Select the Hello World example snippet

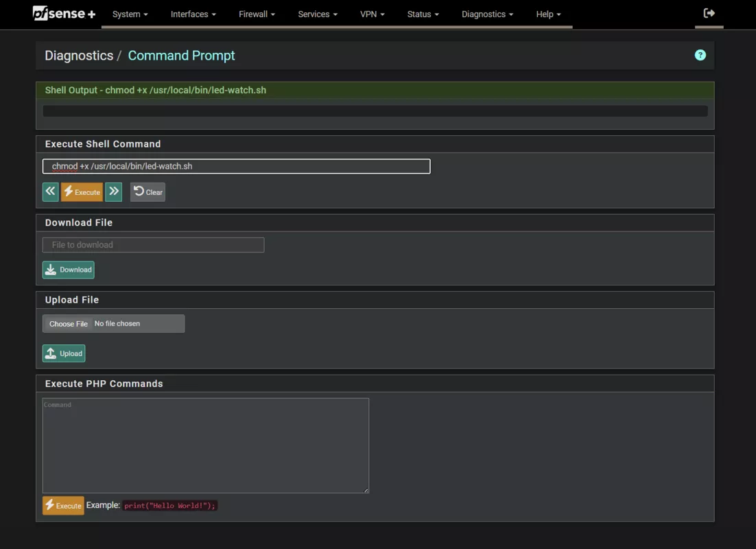(x=169, y=505)
